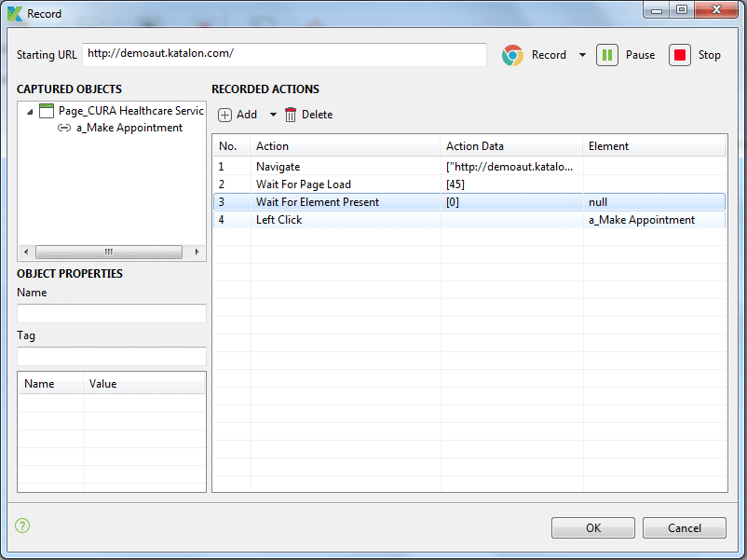The width and height of the screenshot is (747, 560).
Task: Click the Action column header
Action: pyautogui.click(x=345, y=146)
